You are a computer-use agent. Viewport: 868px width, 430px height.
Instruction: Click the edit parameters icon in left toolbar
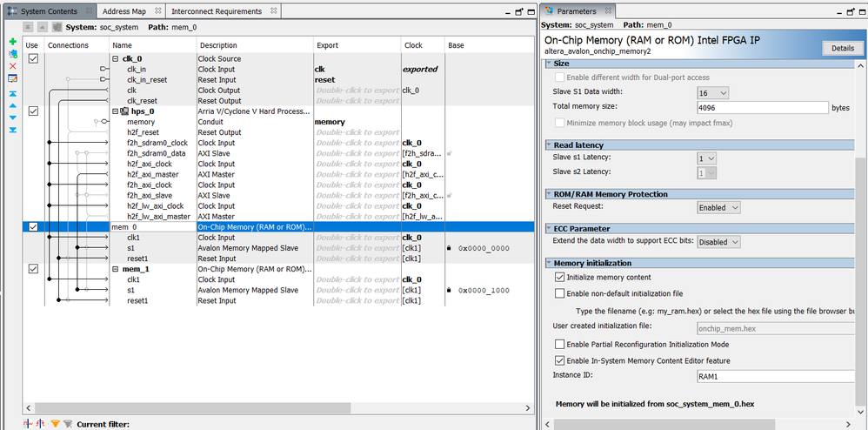tap(12, 78)
